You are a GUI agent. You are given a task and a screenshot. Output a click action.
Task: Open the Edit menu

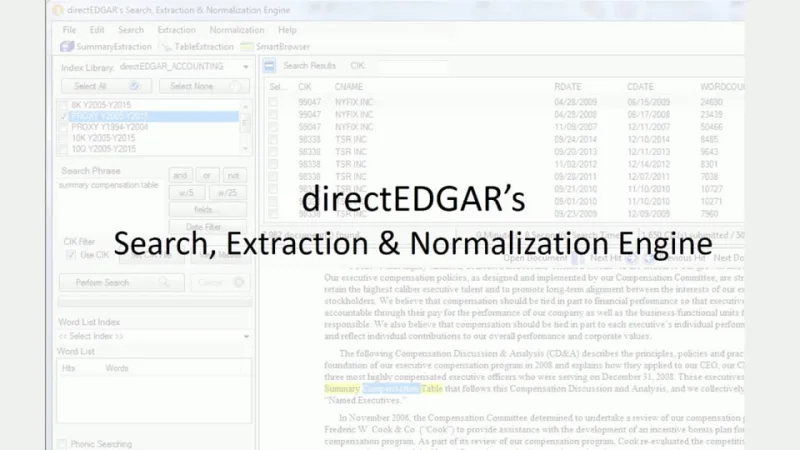tap(97, 30)
